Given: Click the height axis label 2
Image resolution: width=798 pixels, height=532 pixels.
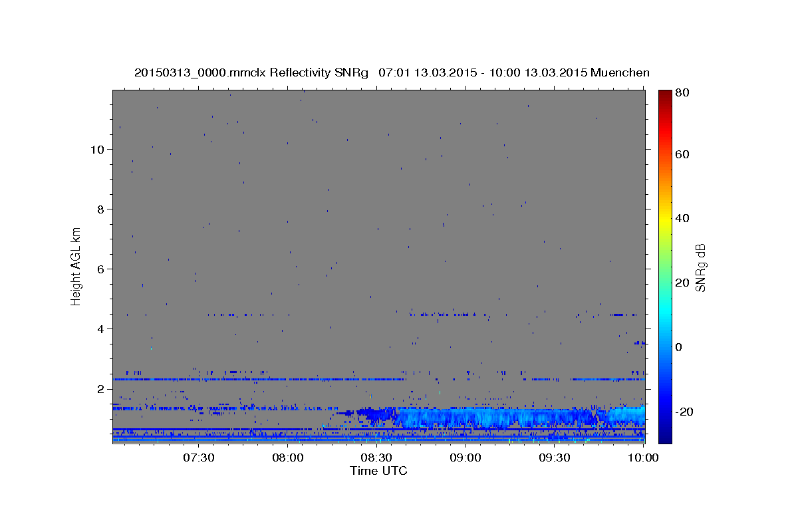Looking at the screenshot, I should [100, 388].
